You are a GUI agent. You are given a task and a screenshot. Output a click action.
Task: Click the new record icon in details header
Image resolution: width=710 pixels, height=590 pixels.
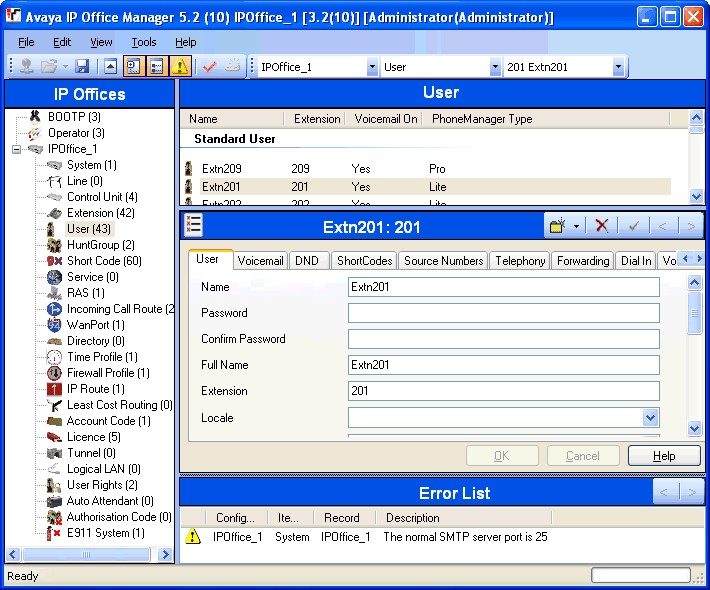(x=558, y=225)
